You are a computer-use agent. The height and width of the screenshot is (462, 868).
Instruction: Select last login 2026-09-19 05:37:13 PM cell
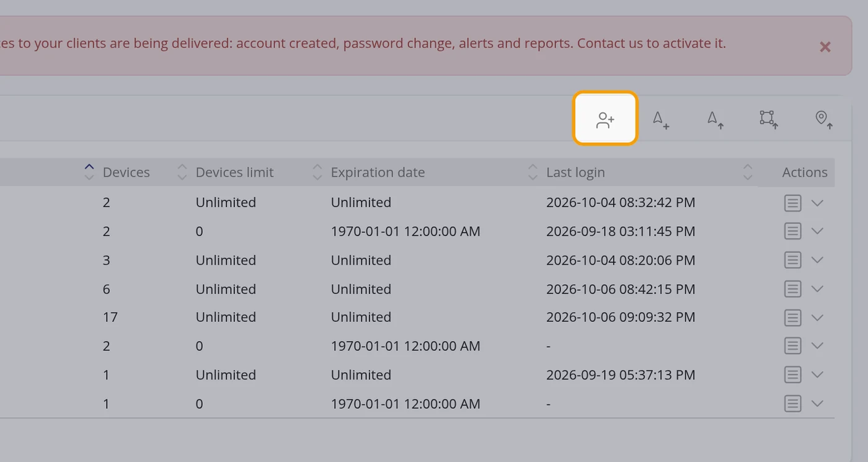click(x=621, y=375)
